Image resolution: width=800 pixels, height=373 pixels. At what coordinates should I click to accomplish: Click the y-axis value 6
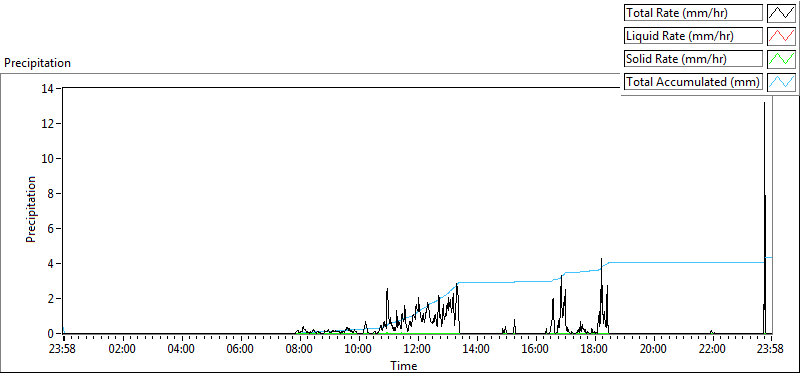point(52,229)
